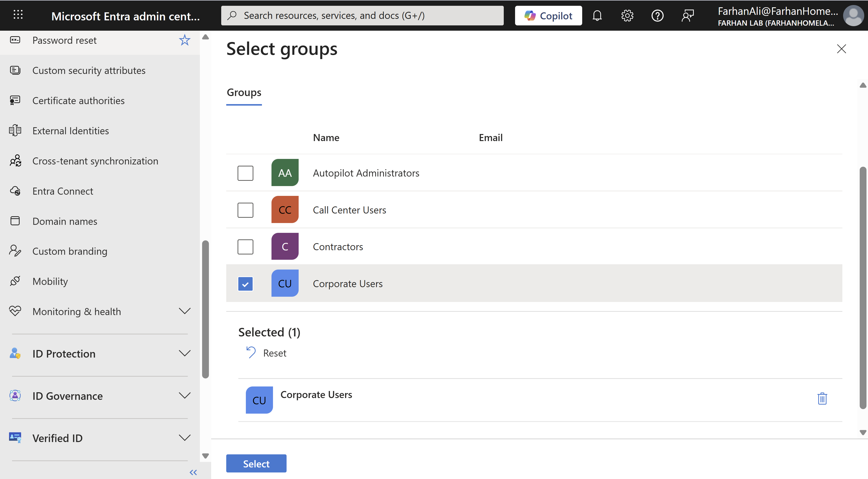Open External Identities menu item
The image size is (868, 479).
[x=70, y=131]
